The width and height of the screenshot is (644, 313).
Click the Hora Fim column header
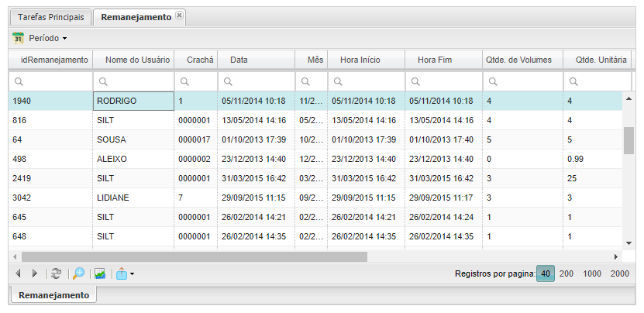point(443,60)
